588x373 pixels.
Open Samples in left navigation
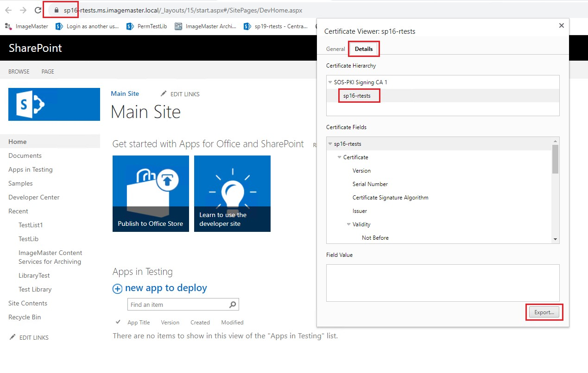click(20, 183)
